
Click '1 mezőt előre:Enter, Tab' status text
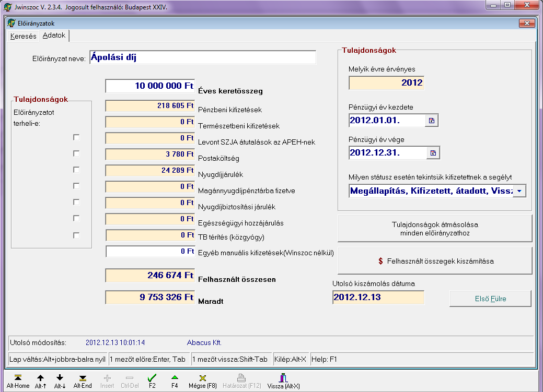coord(147,359)
